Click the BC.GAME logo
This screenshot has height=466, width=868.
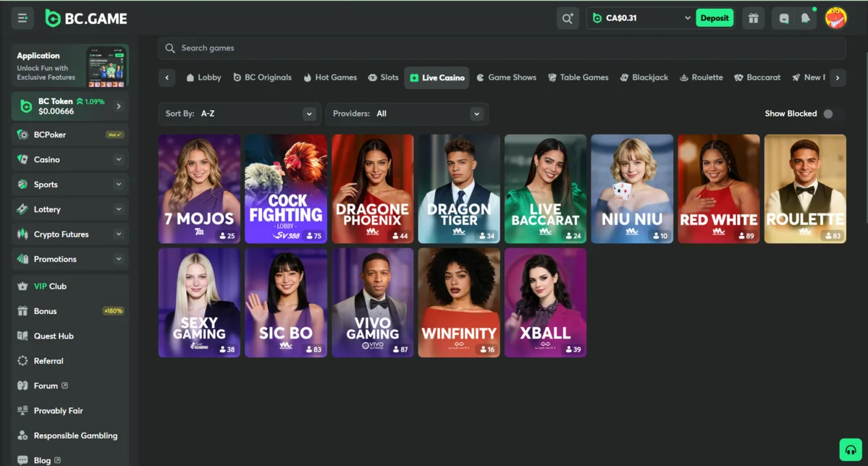(x=85, y=18)
